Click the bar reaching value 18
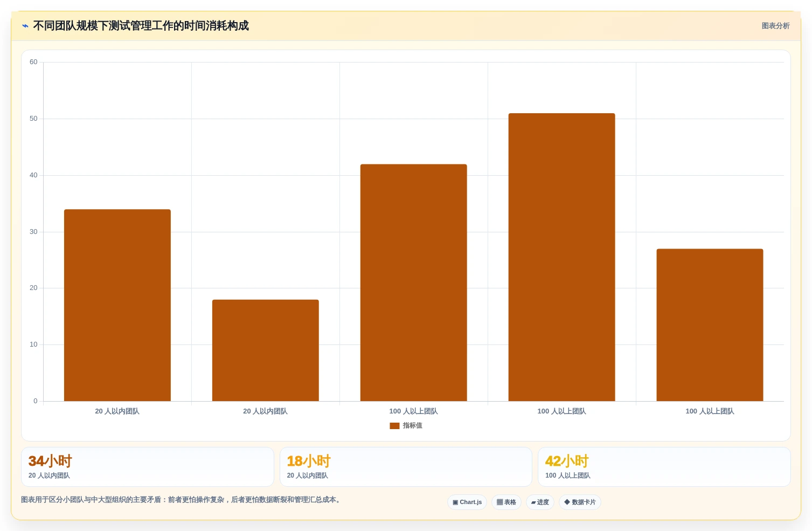 tap(266, 350)
